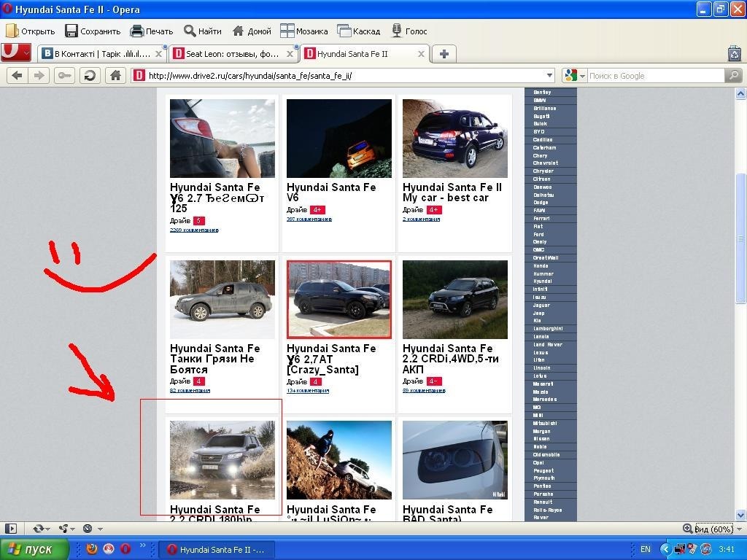Expand the Opera Link dropdown arrow in the status bar
The width and height of the screenshot is (747, 560).
pos(47,529)
